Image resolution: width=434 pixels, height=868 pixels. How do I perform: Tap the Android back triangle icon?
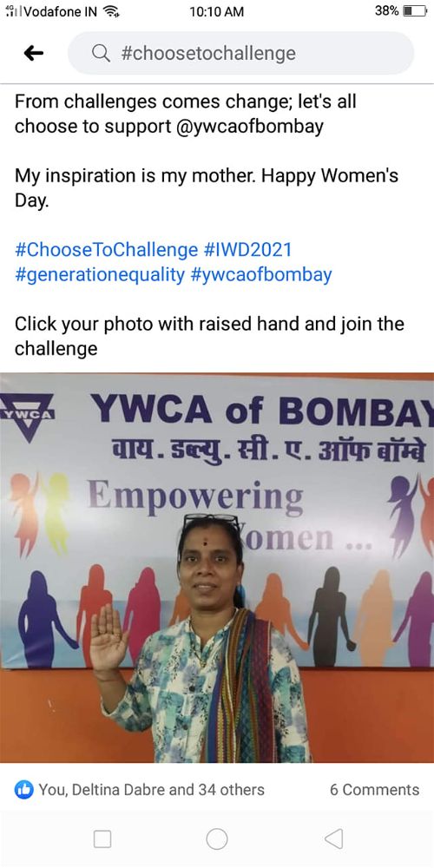click(334, 838)
